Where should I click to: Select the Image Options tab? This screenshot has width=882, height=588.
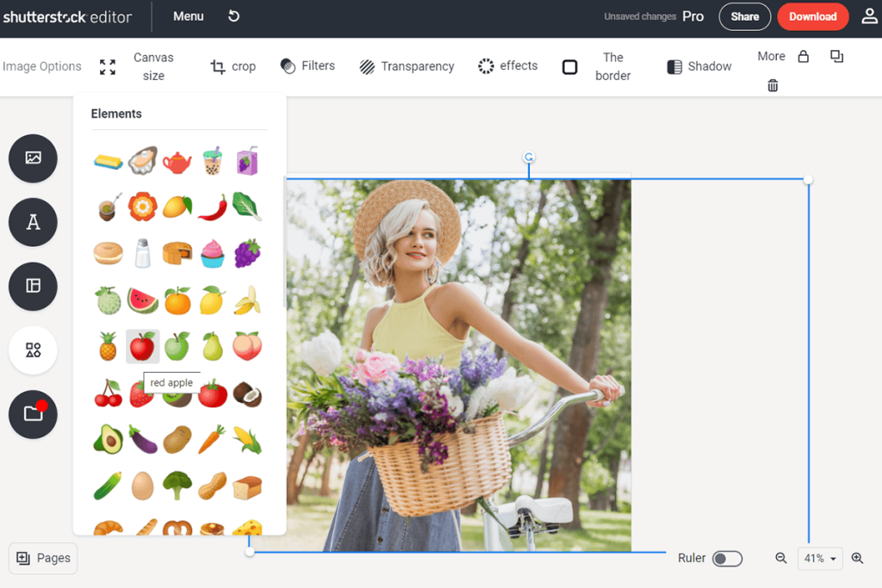41,66
